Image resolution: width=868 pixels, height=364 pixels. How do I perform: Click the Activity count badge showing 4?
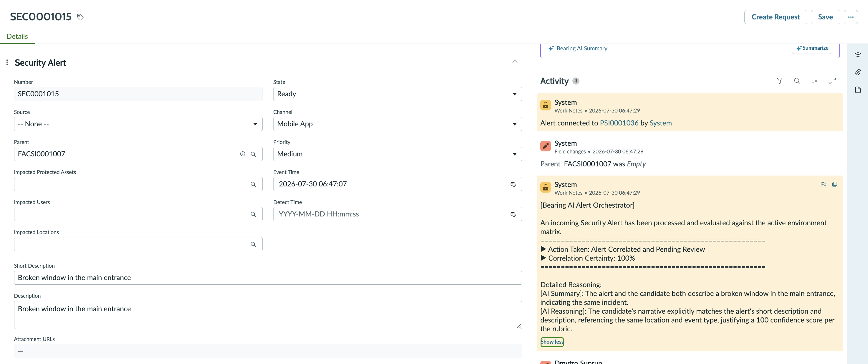tap(576, 81)
